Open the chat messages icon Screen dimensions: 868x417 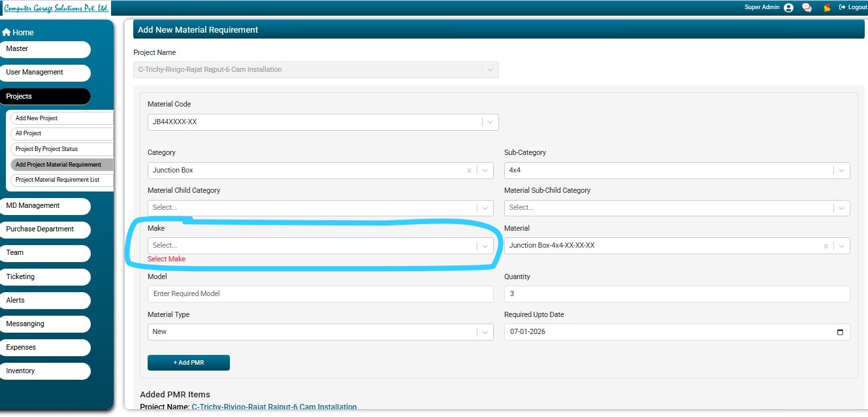point(807,8)
